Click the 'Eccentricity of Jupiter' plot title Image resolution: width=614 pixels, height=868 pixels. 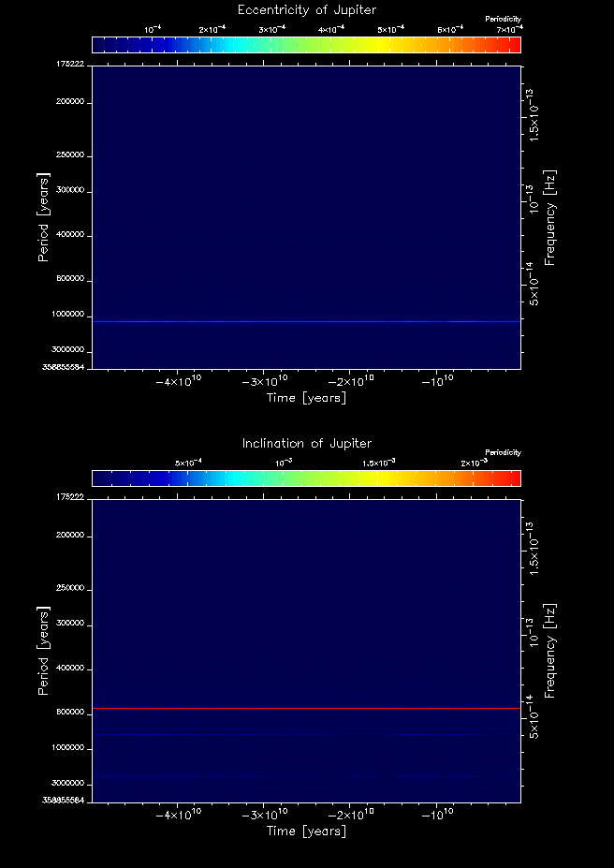[306, 10]
